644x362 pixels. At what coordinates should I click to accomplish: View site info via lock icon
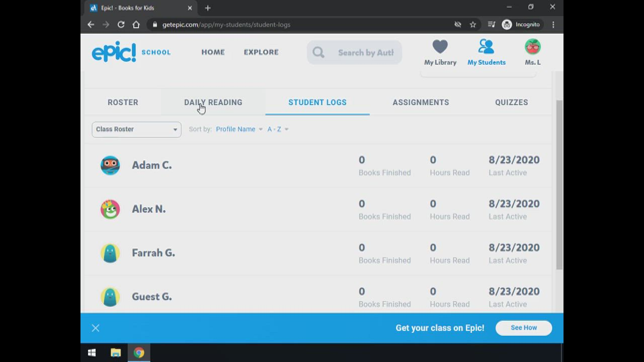point(154,24)
